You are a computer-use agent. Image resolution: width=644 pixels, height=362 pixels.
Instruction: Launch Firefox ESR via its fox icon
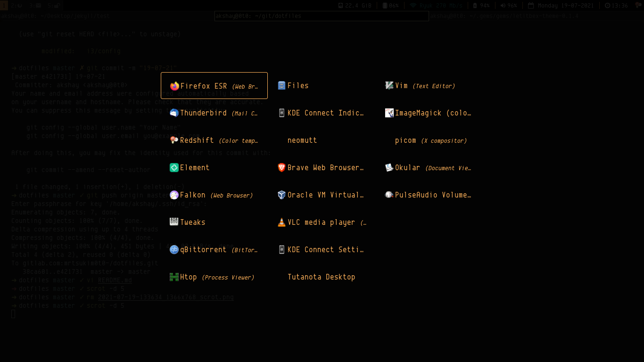pyautogui.click(x=174, y=86)
